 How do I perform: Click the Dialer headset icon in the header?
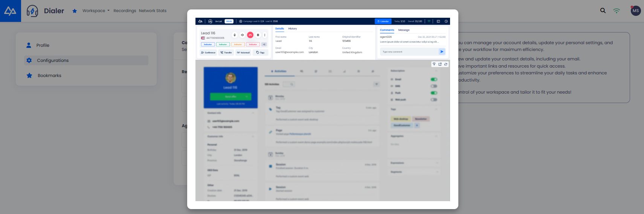pyautogui.click(x=32, y=11)
